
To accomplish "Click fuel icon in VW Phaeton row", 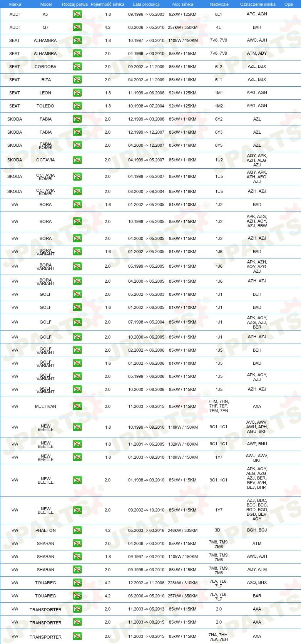I will pyautogui.click(x=77, y=530).
